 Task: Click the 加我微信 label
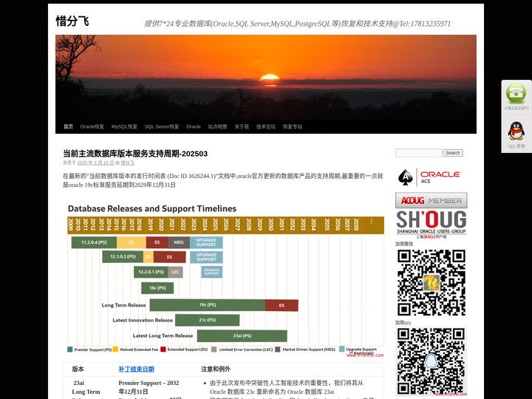point(404,244)
